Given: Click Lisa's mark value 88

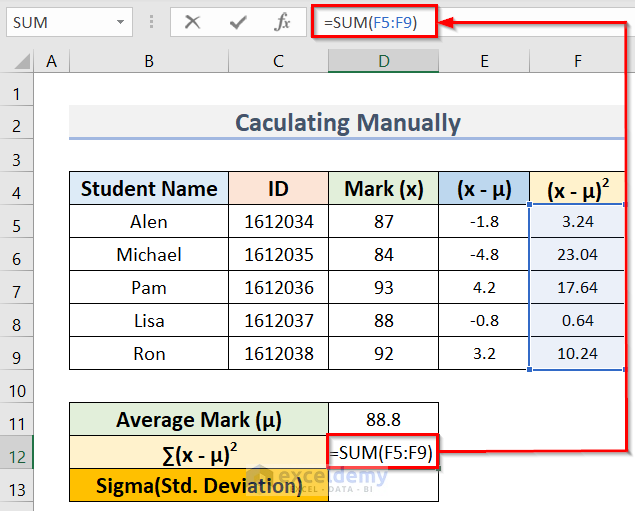Looking at the screenshot, I should point(383,321).
